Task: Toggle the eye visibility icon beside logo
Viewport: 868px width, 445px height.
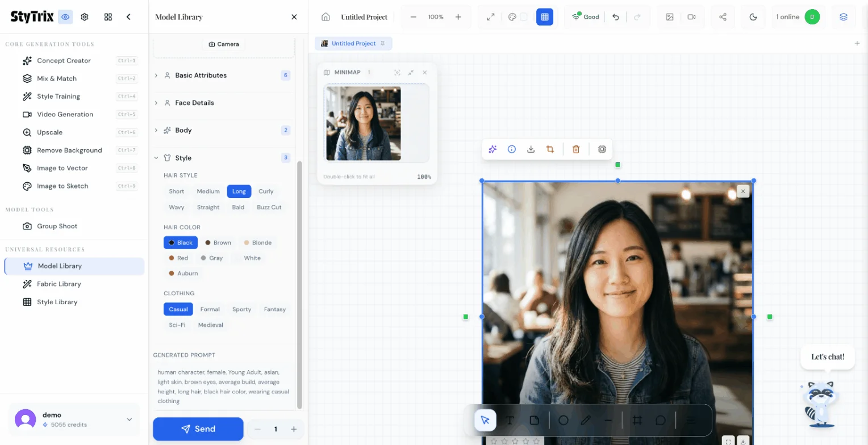Action: tap(66, 17)
